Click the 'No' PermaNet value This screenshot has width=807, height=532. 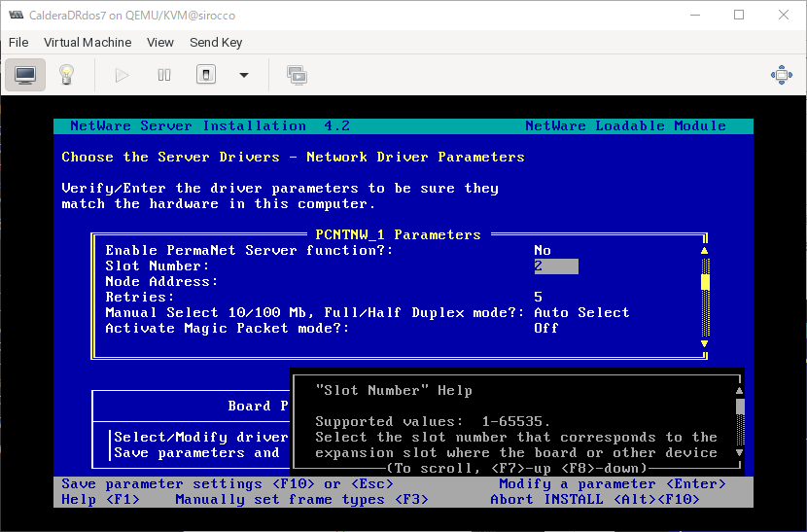click(x=543, y=251)
